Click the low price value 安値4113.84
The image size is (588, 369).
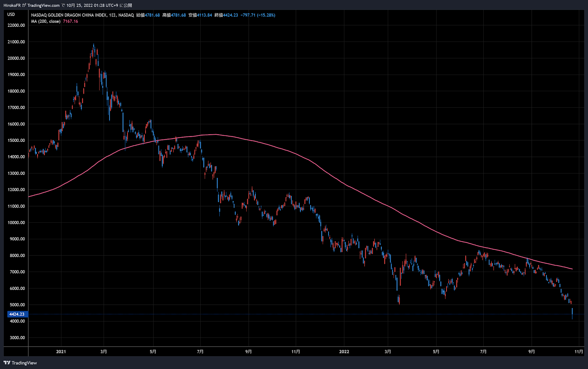coord(200,15)
